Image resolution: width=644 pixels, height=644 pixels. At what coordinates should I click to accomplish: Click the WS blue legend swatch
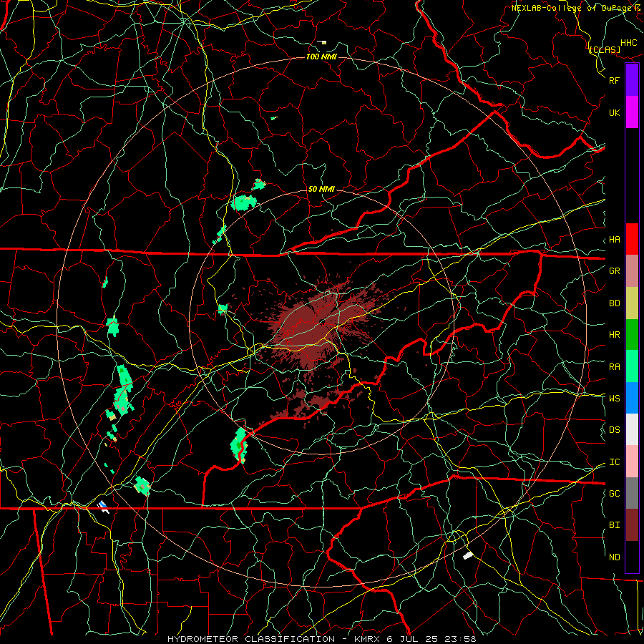[632, 398]
